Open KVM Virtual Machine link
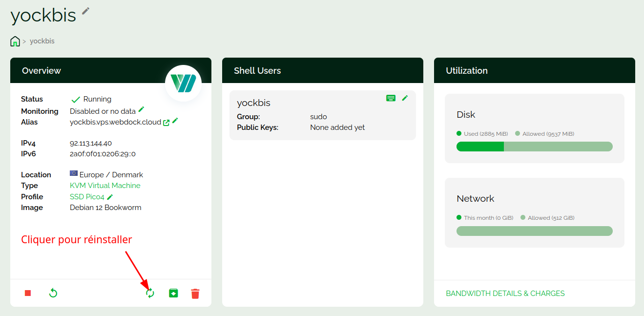 point(105,186)
